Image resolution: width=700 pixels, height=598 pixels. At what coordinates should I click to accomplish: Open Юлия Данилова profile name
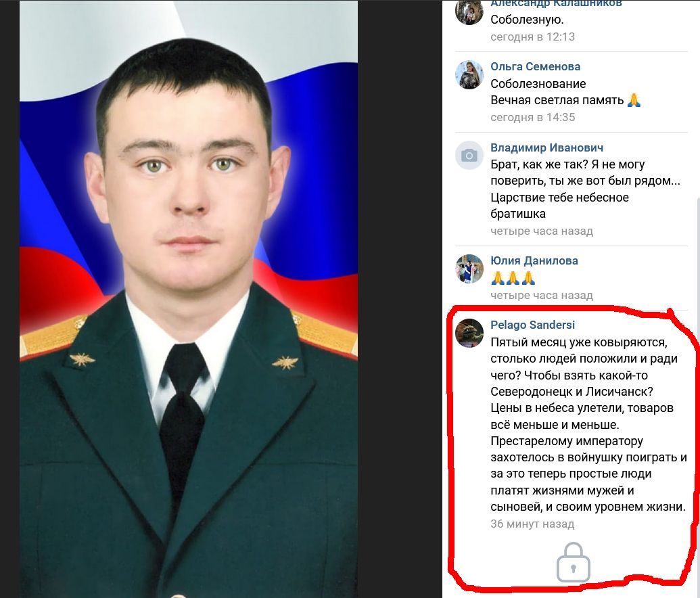click(534, 260)
